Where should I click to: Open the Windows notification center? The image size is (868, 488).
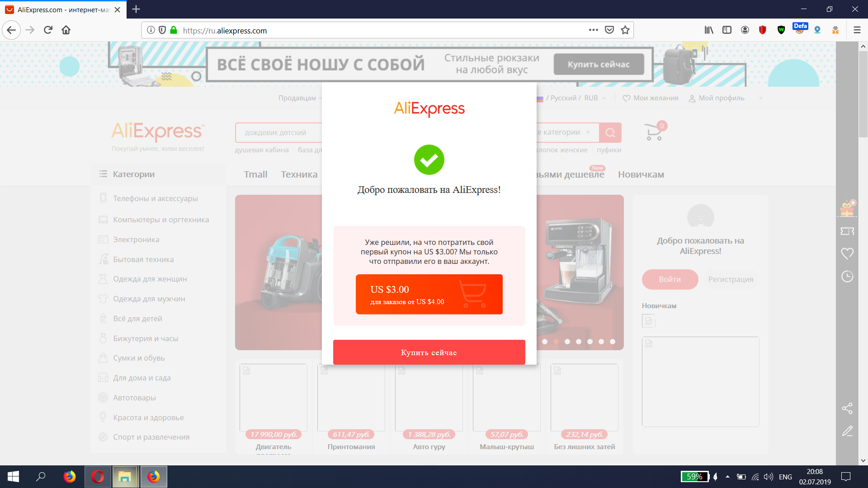point(846,477)
